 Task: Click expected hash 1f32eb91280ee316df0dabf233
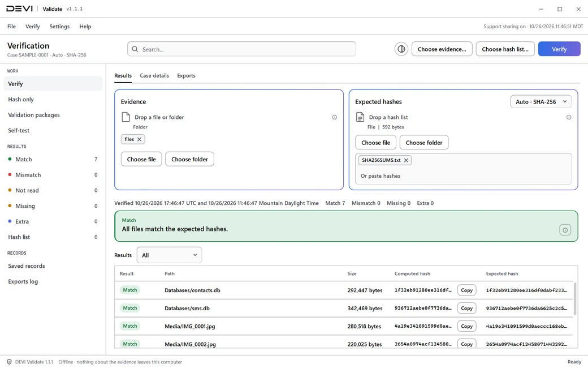pyautogui.click(x=526, y=290)
